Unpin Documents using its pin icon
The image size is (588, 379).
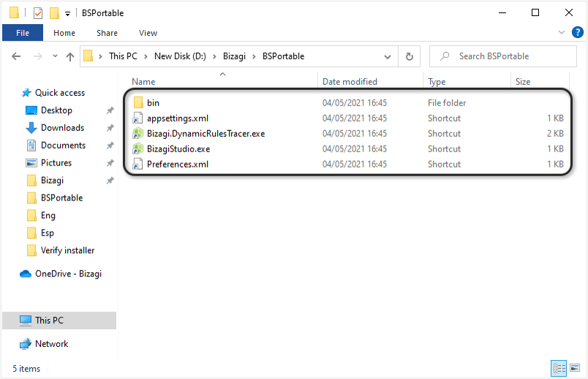pos(110,145)
